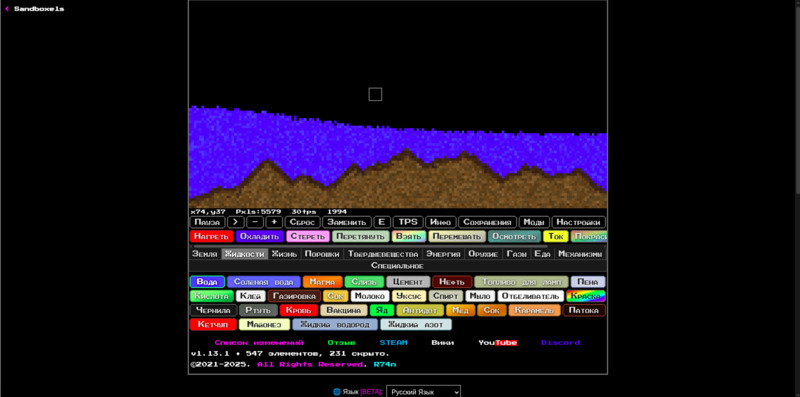Choose the Молоко element
This screenshot has width=800, height=397.
click(x=370, y=296)
